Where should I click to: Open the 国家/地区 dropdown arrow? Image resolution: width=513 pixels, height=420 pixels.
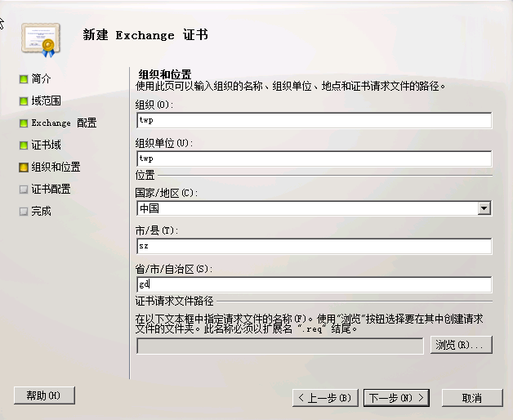[x=484, y=208]
